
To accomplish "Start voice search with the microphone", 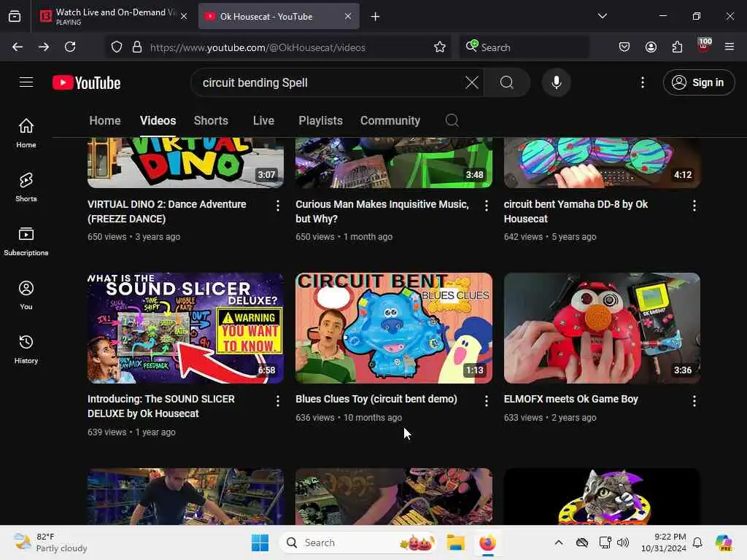I will [x=556, y=82].
